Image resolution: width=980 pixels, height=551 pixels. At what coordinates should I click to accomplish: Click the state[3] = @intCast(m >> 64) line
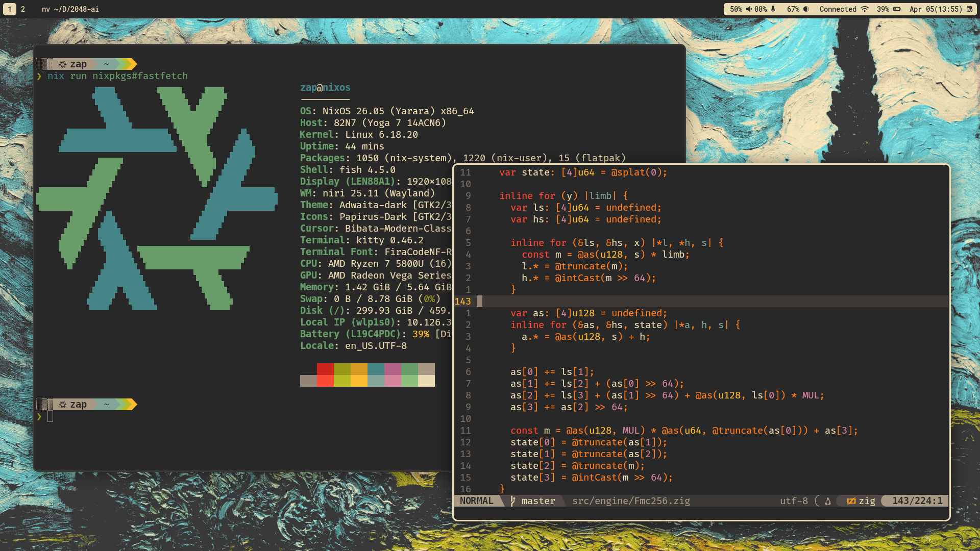click(592, 478)
